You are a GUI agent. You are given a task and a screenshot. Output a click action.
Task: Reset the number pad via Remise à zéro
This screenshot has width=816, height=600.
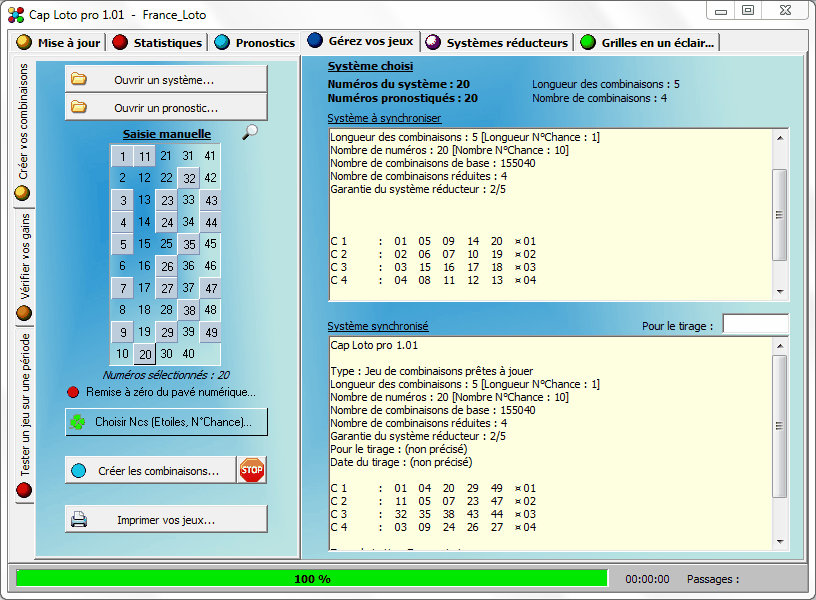click(171, 392)
